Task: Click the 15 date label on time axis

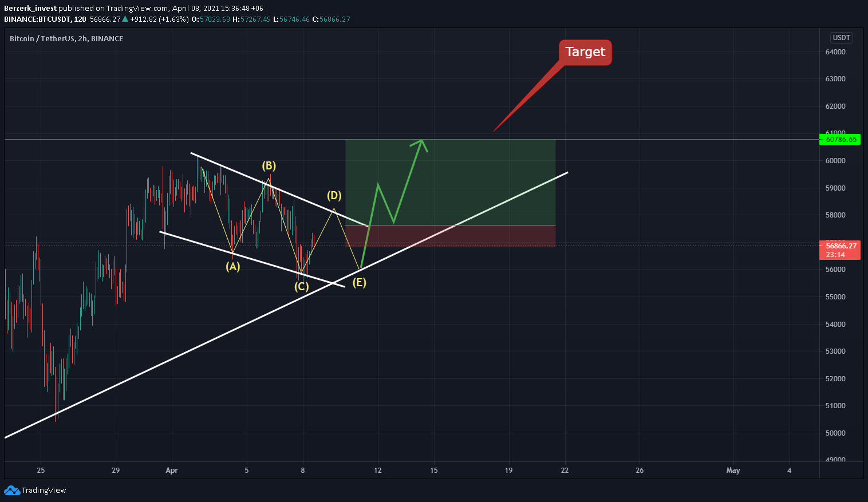Action: (x=434, y=471)
